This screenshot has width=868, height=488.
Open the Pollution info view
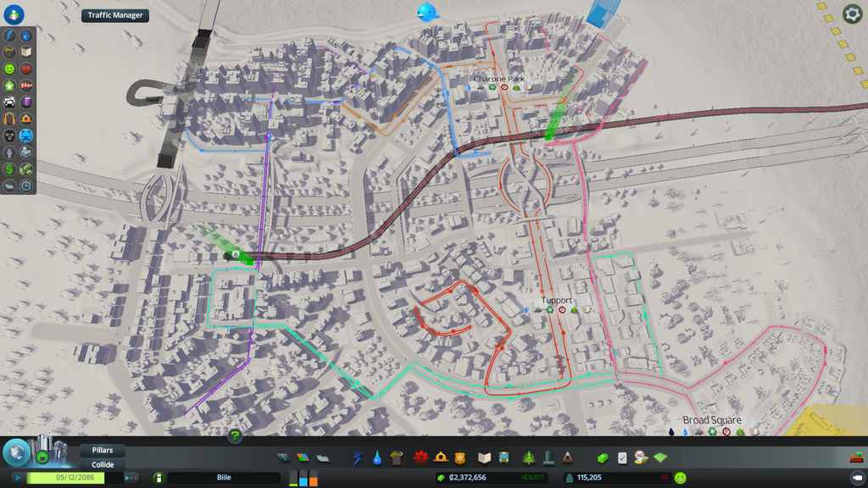coord(26,103)
